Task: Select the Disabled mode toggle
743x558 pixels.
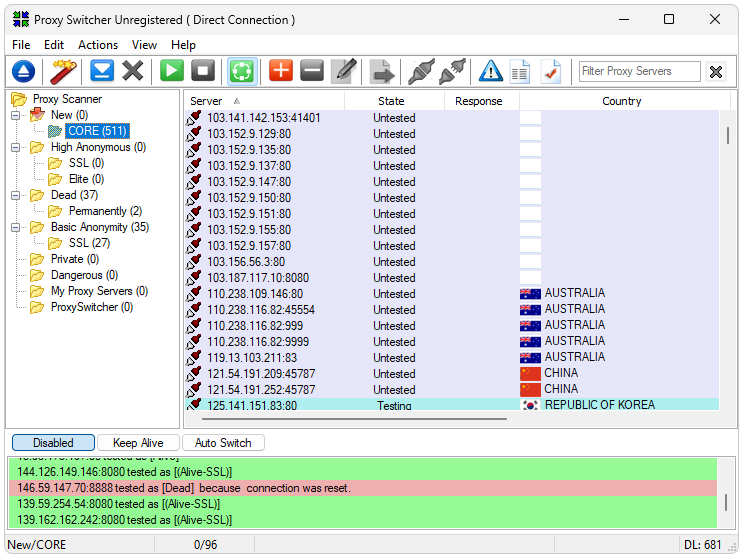Action: coord(53,443)
